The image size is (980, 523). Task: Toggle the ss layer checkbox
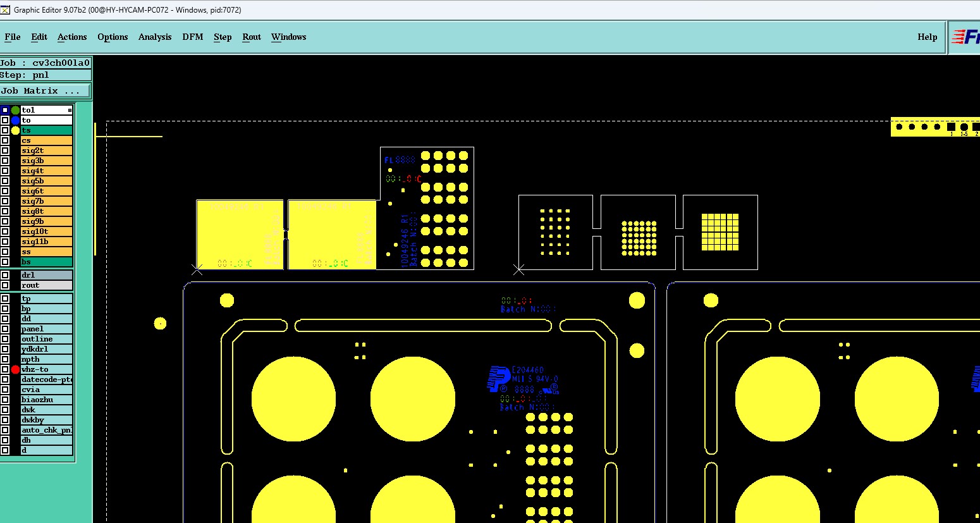click(5, 252)
